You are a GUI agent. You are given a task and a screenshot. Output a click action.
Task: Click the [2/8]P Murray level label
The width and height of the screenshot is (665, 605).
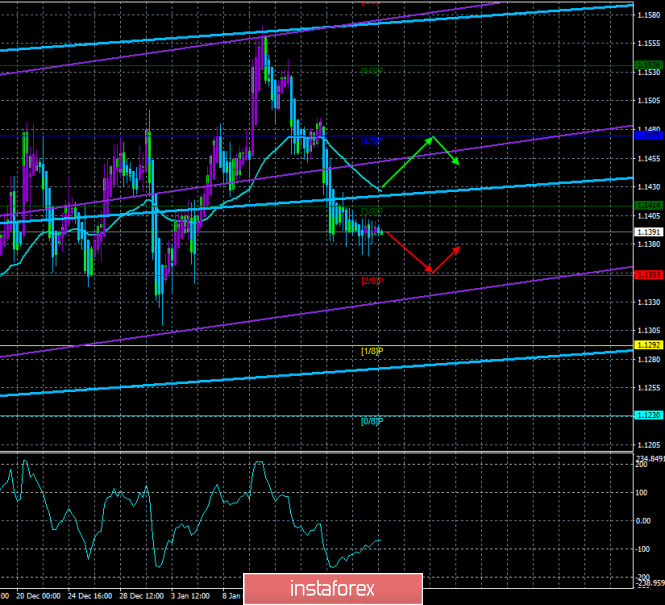tap(372, 281)
